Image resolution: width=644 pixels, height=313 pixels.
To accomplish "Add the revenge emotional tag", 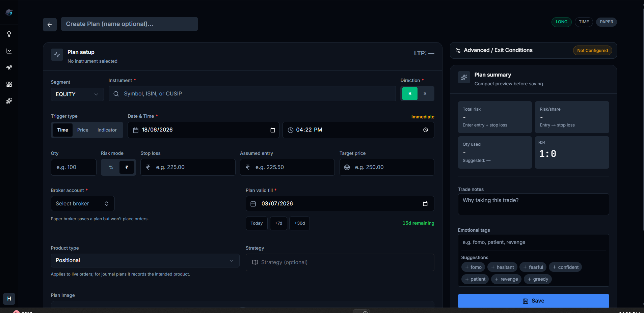I will 506,279.
